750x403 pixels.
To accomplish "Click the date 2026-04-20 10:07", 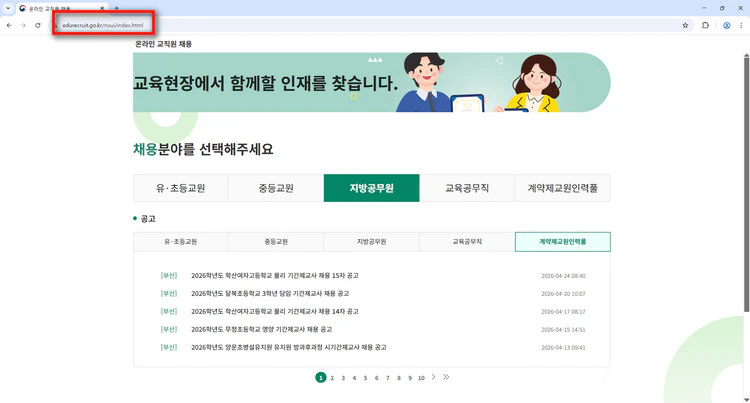I will [563, 294].
